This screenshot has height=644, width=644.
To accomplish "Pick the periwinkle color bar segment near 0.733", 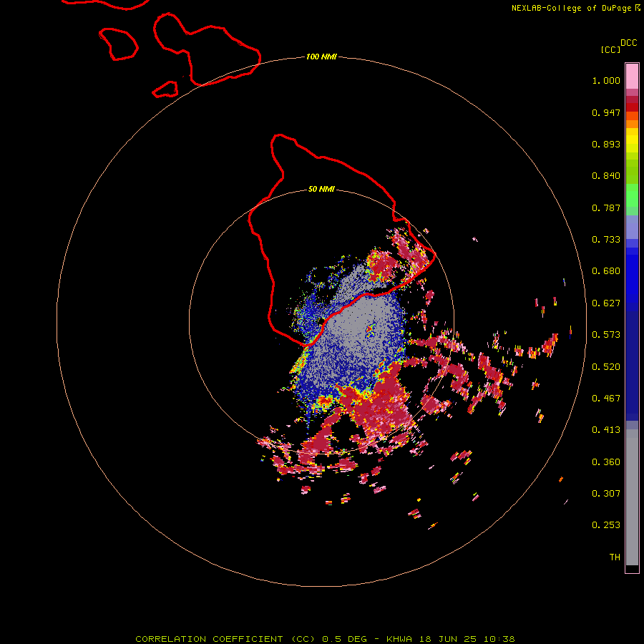I will [x=632, y=227].
